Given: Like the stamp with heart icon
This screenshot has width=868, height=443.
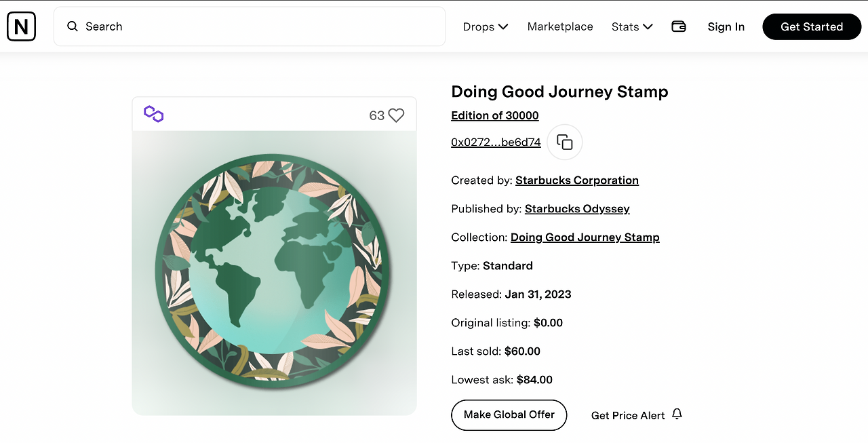Looking at the screenshot, I should (x=396, y=115).
